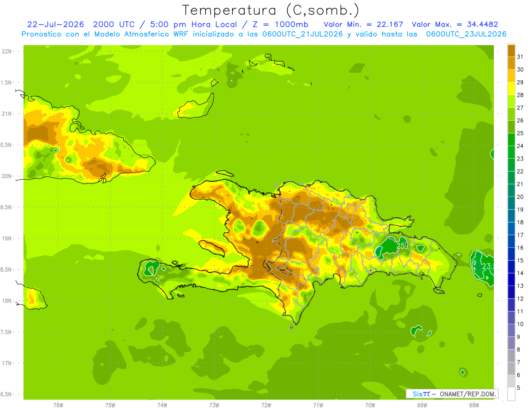
Task: Click the "70W" longitude axis label
Action: click(x=370, y=405)
